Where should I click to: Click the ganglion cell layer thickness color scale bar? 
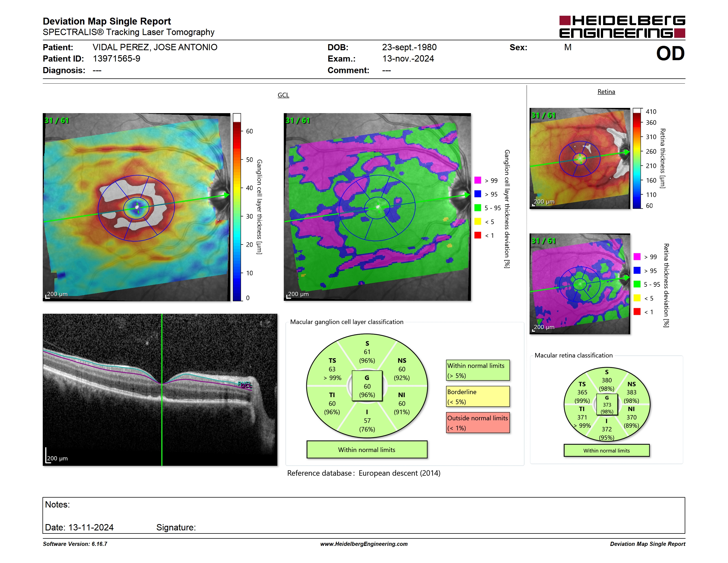(x=237, y=207)
